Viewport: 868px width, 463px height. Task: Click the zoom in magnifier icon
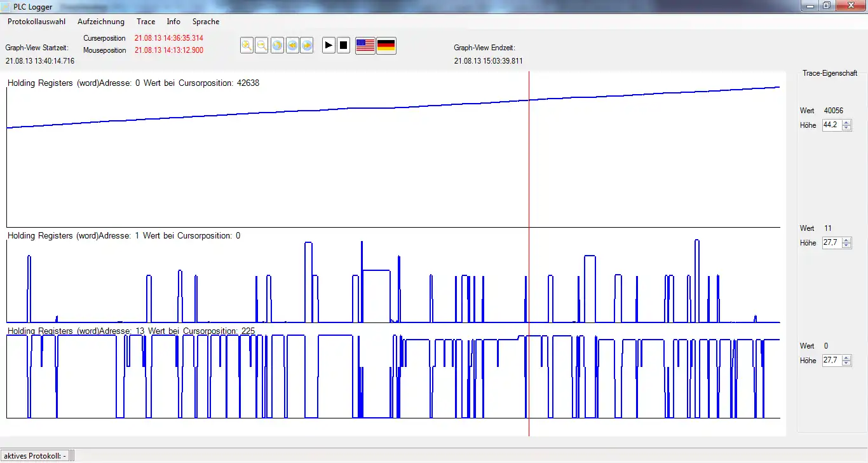click(x=247, y=46)
